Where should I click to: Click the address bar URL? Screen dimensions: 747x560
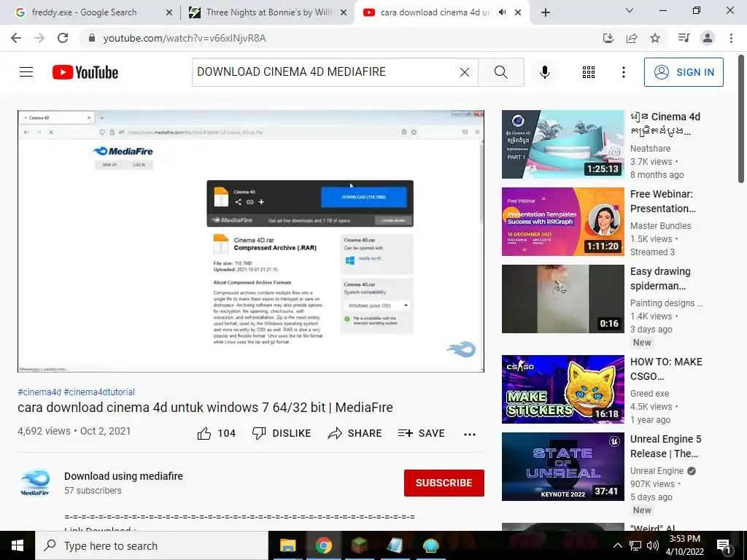pyautogui.click(x=185, y=39)
